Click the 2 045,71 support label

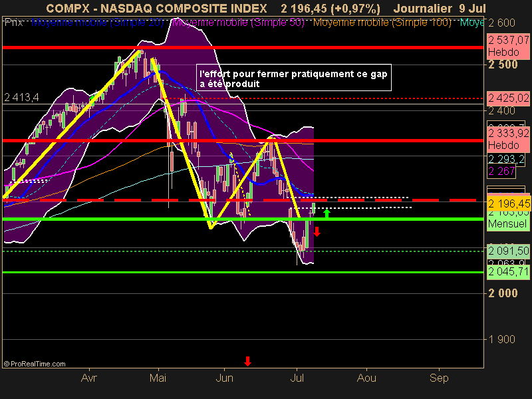(x=508, y=272)
